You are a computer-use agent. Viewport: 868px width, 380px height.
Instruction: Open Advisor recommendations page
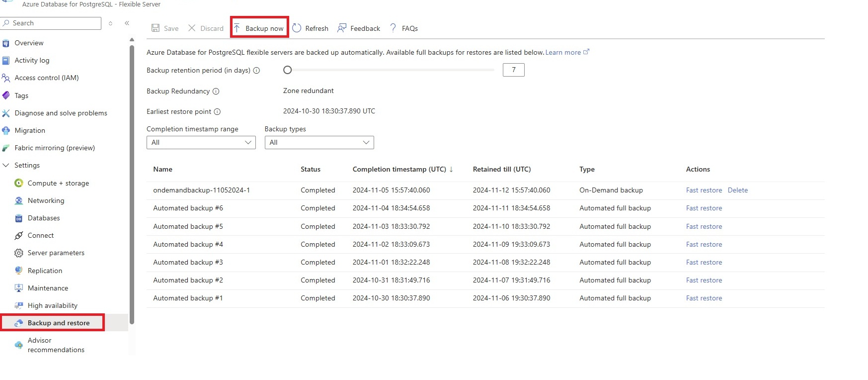point(56,345)
